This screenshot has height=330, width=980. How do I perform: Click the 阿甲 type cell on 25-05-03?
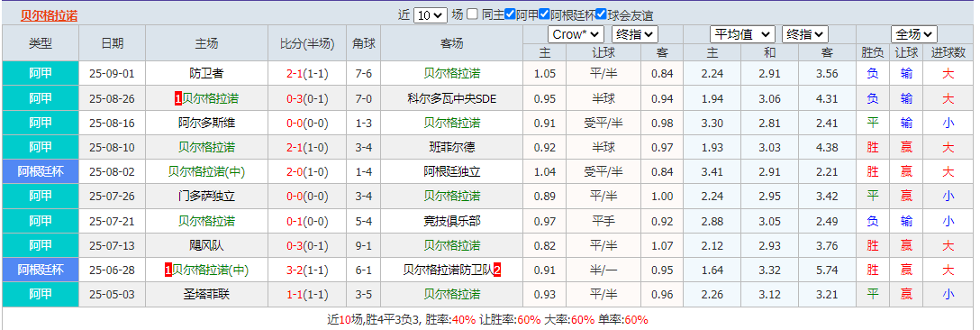41,294
